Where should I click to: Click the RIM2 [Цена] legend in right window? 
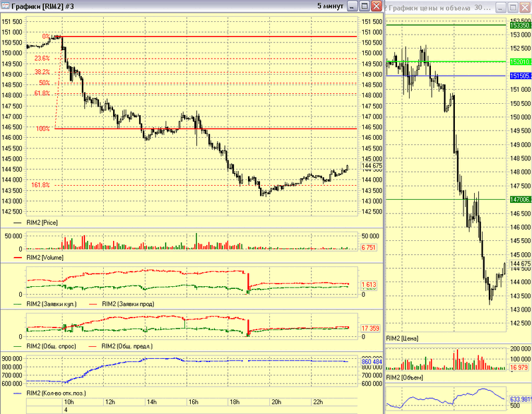402,339
